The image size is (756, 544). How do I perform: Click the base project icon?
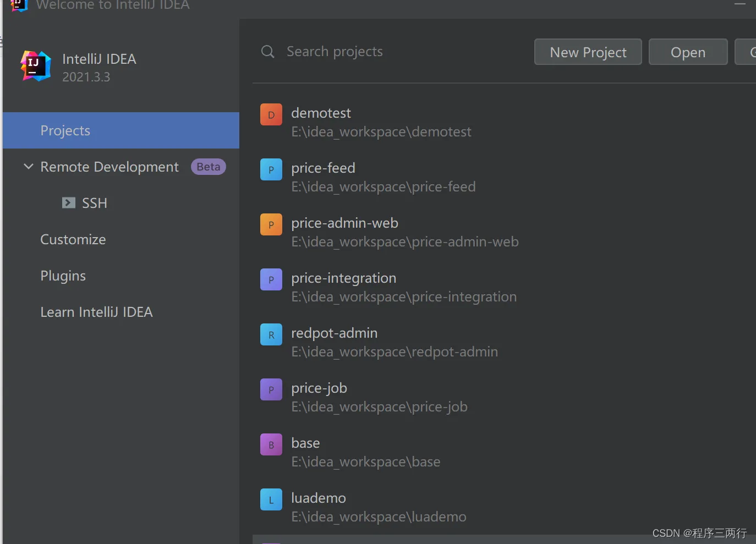tap(271, 444)
